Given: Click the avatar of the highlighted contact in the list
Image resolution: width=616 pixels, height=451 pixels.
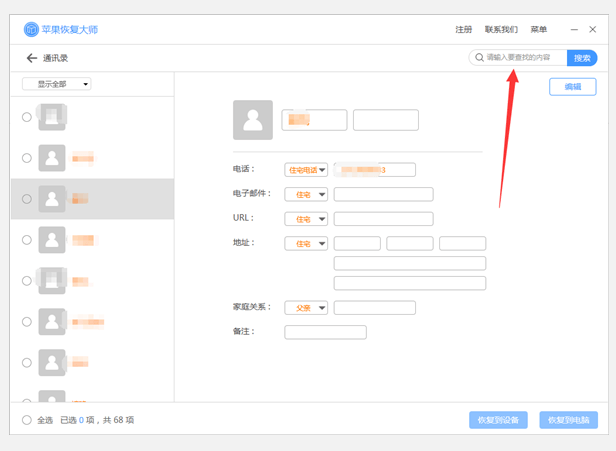Looking at the screenshot, I should (52, 199).
